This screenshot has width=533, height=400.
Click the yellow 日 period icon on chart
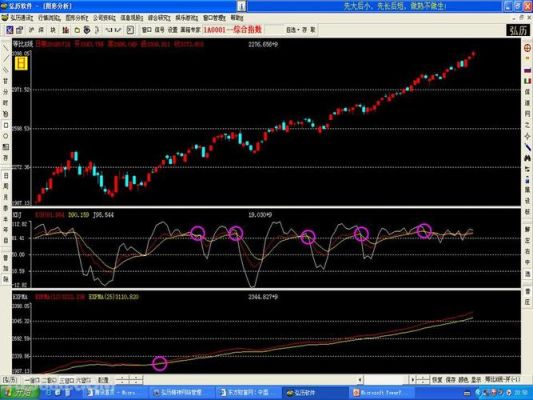pyautogui.click(x=21, y=64)
